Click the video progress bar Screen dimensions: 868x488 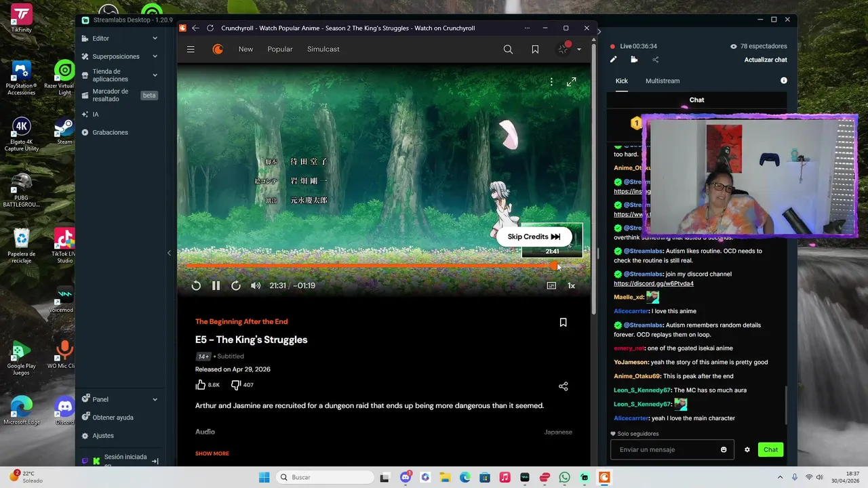click(384, 266)
